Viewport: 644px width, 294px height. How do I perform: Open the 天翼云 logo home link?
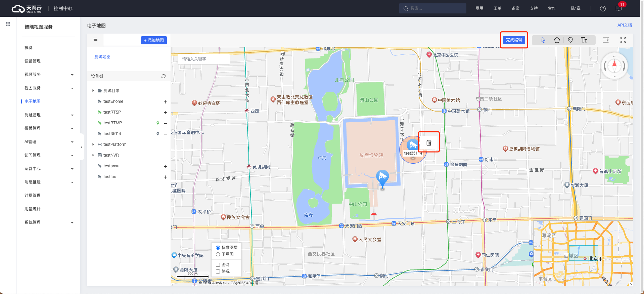click(27, 9)
